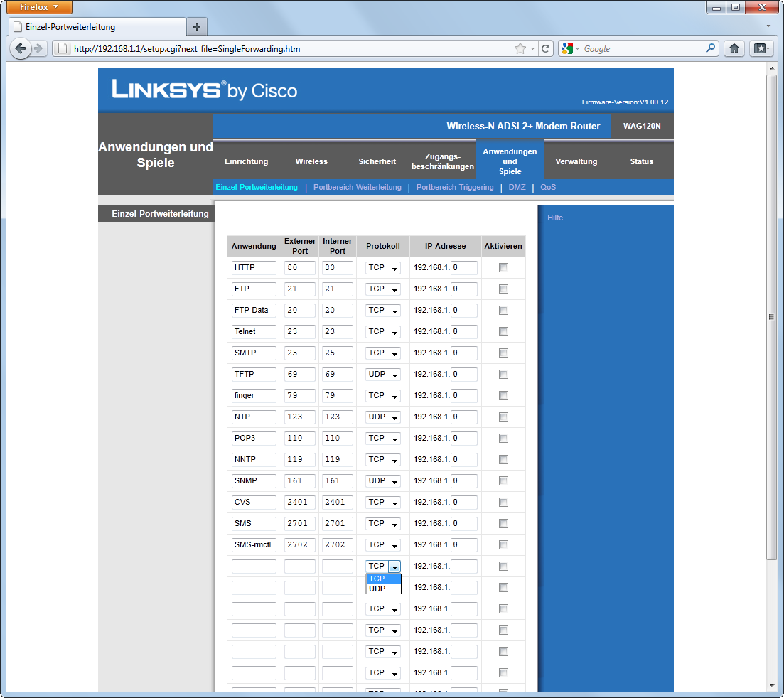Screen dimensions: 784x698
Task: Open the bookmarks panel icon right of the toolbar
Action: [x=761, y=49]
